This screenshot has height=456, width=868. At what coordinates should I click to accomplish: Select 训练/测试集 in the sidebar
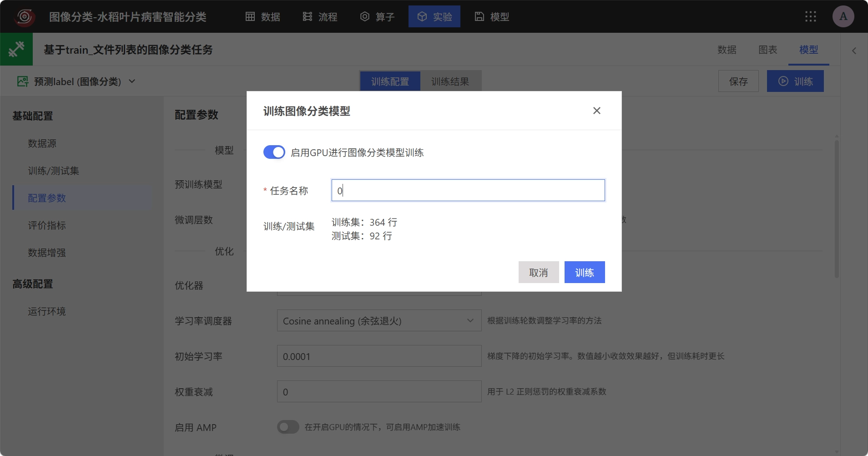click(x=54, y=171)
